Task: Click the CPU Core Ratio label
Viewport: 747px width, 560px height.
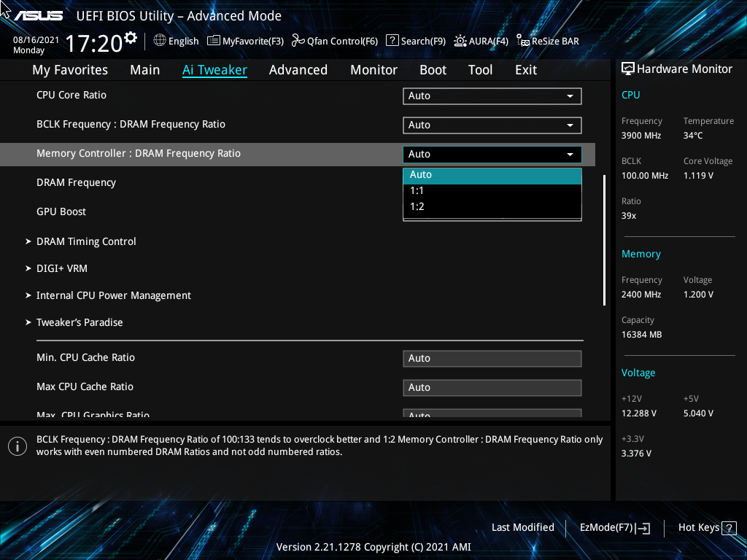Action: pyautogui.click(x=71, y=96)
